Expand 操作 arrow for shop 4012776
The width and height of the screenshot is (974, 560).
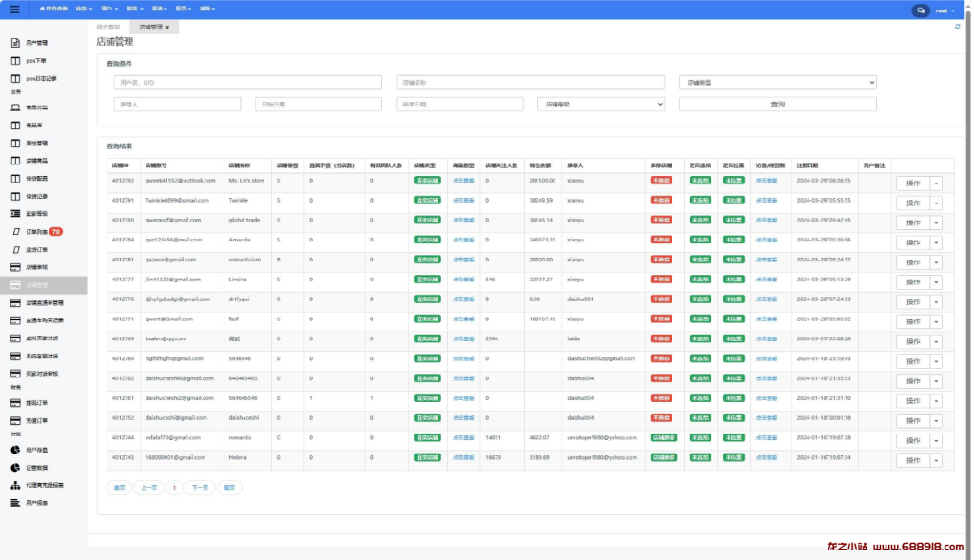[936, 302]
